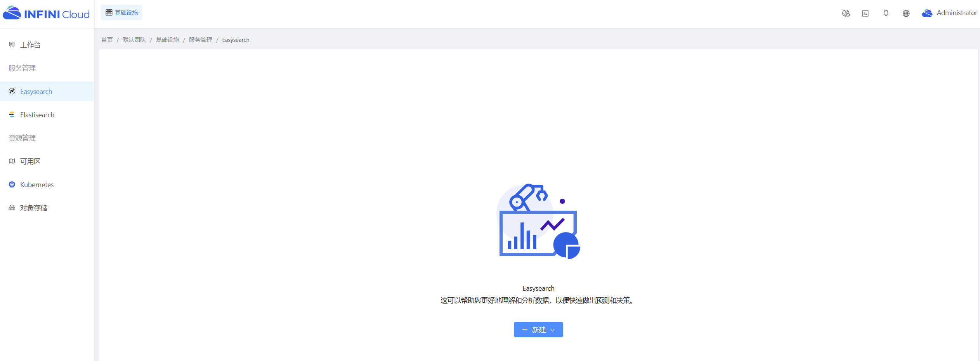Click the Elasticsearch sidebar icon
The image size is (980, 361).
[12, 115]
